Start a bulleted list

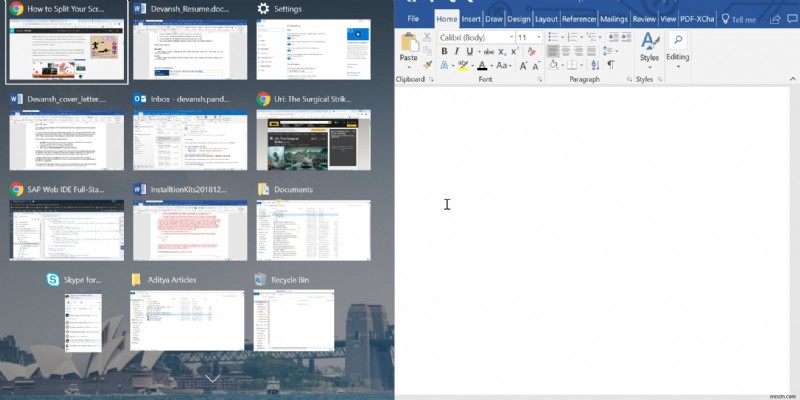[553, 37]
